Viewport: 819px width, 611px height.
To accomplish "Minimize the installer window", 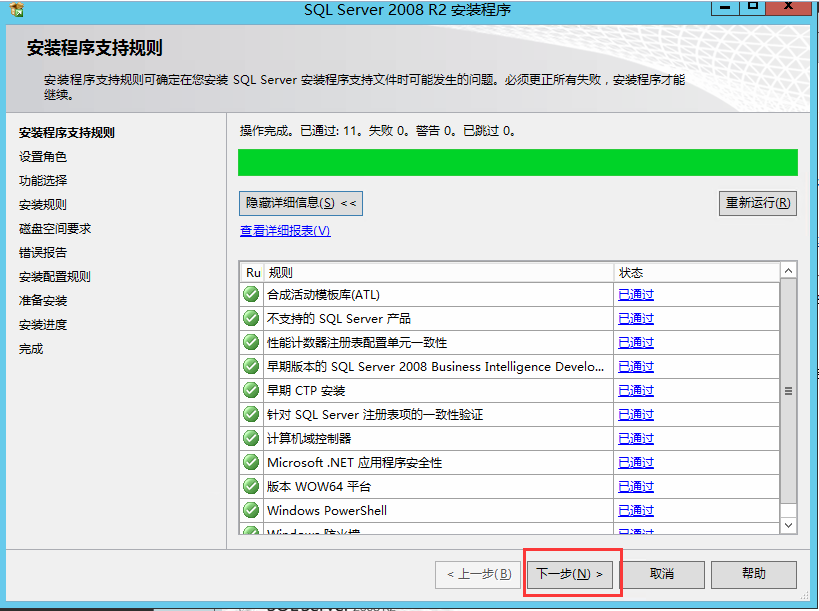I will pyautogui.click(x=725, y=7).
